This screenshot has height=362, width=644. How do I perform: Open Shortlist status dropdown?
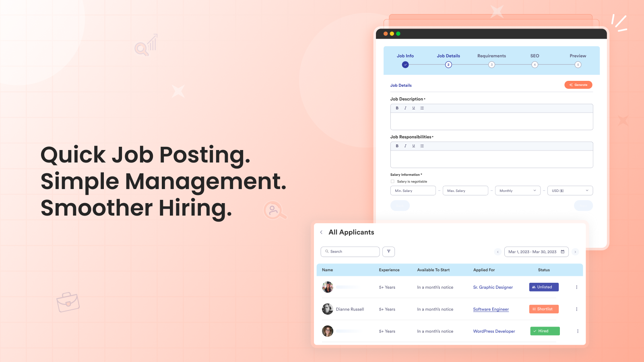(x=544, y=309)
